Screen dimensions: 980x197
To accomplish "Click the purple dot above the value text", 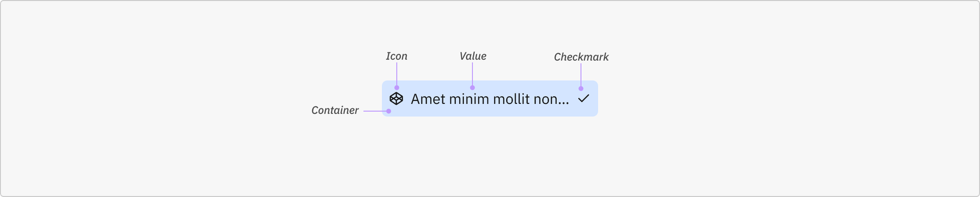I will click(x=472, y=88).
